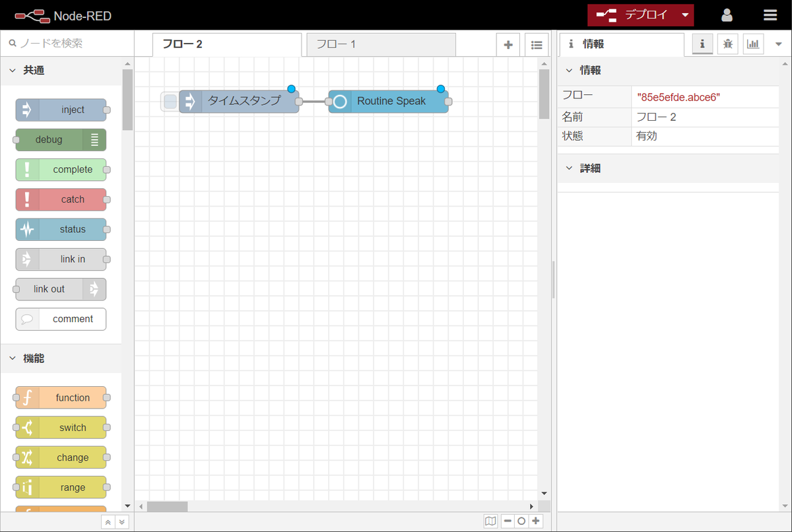This screenshot has width=792, height=532.
Task: Zoom in with plus button
Action: click(x=536, y=521)
